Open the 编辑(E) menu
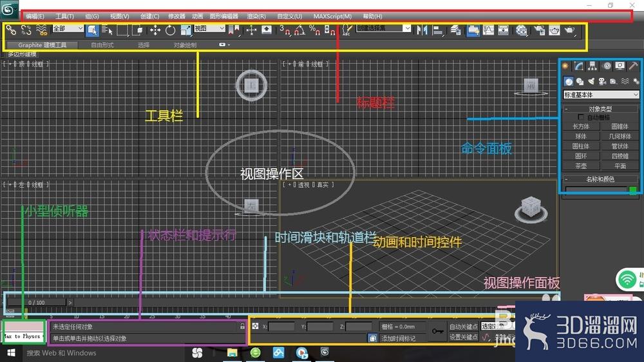The height and width of the screenshot is (362, 644). point(35,17)
